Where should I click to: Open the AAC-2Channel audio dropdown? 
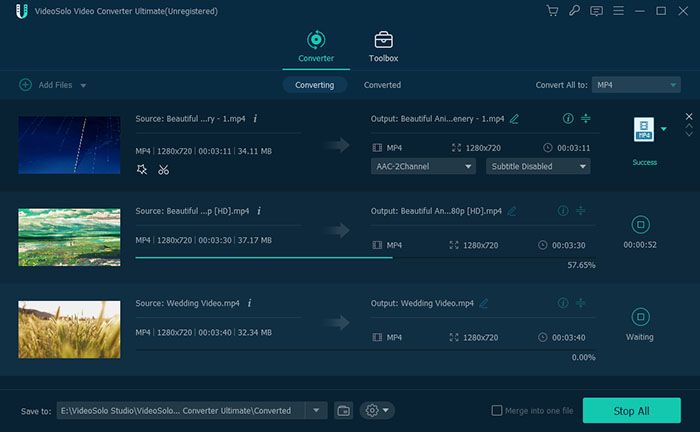423,166
